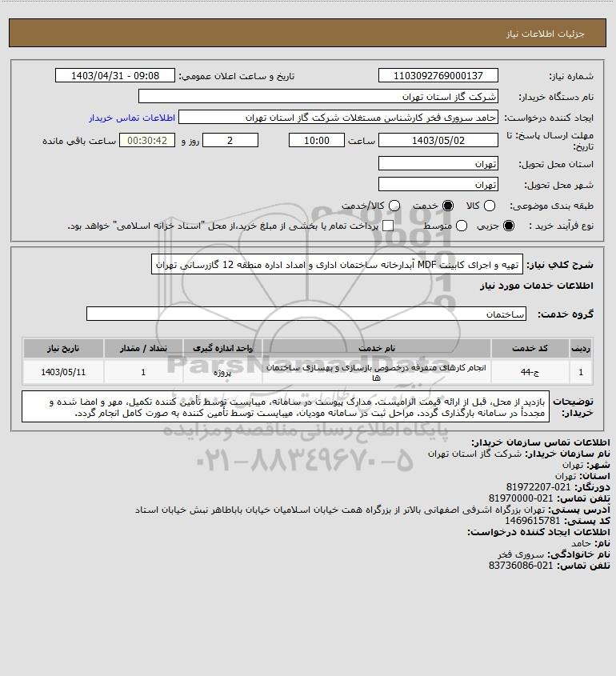Click the postal code 1469615781
The width and height of the screenshot is (616, 676).
[532, 521]
